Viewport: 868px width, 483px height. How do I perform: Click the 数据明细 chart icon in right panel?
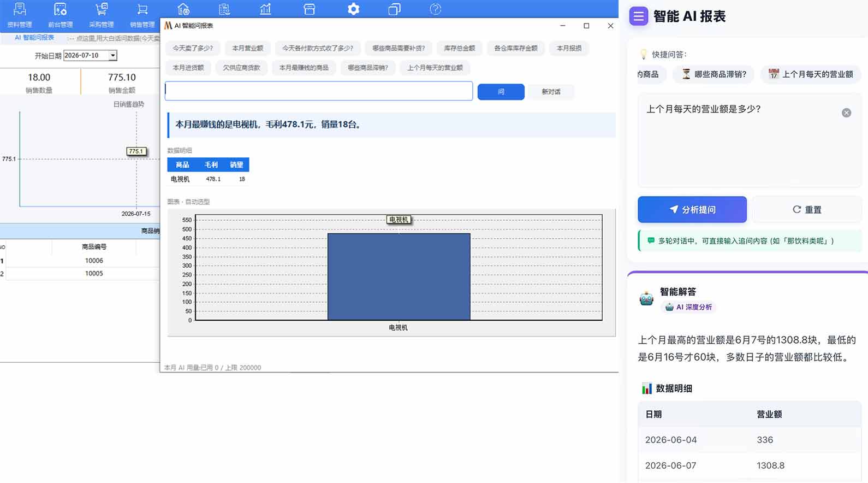coord(647,388)
